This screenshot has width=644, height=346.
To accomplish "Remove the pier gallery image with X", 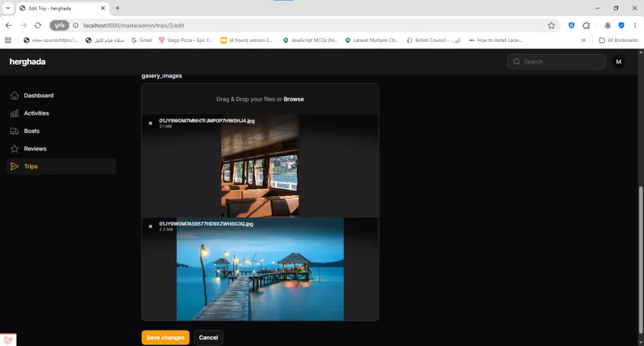I will click(x=150, y=226).
